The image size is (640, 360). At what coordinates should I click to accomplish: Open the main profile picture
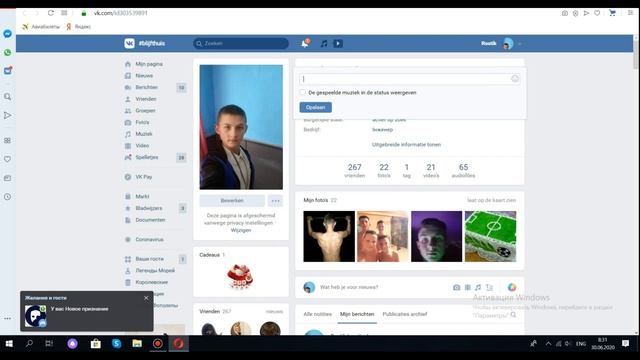tap(241, 127)
